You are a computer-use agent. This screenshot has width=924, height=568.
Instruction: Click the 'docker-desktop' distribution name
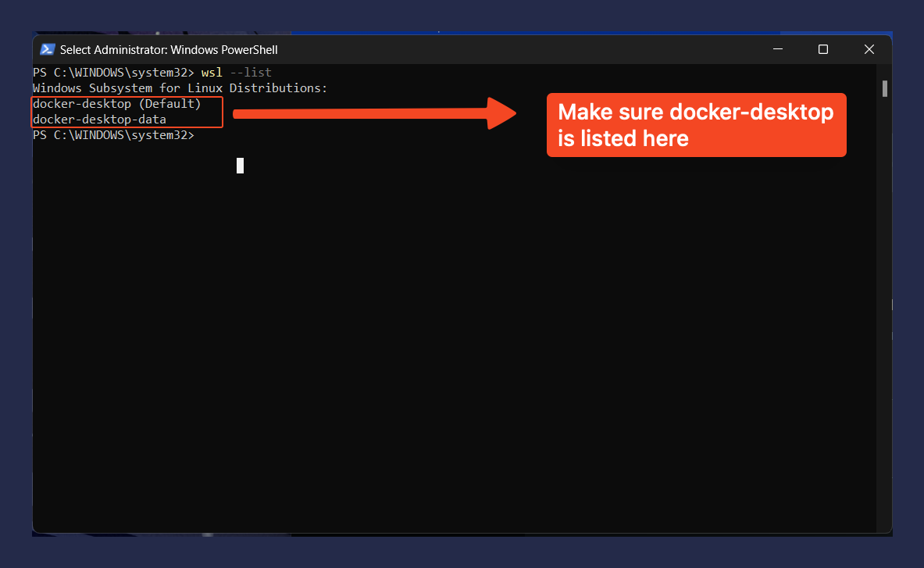82,104
